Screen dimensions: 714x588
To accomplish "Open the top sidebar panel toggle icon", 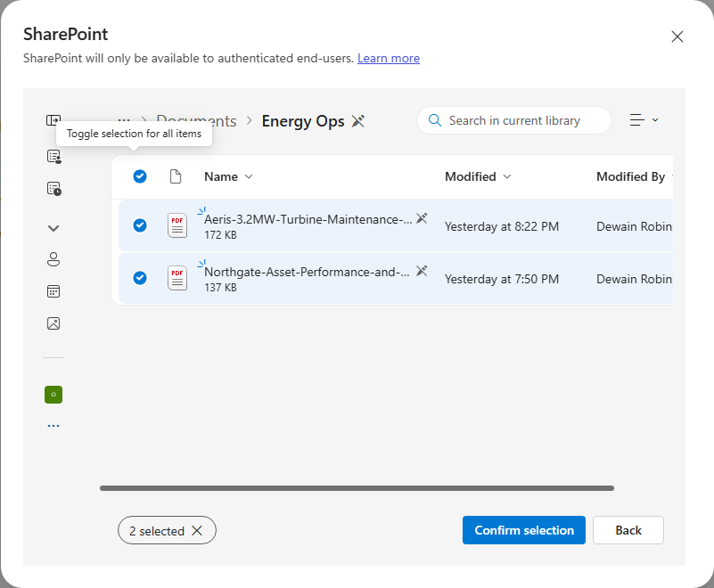I will pyautogui.click(x=53, y=120).
